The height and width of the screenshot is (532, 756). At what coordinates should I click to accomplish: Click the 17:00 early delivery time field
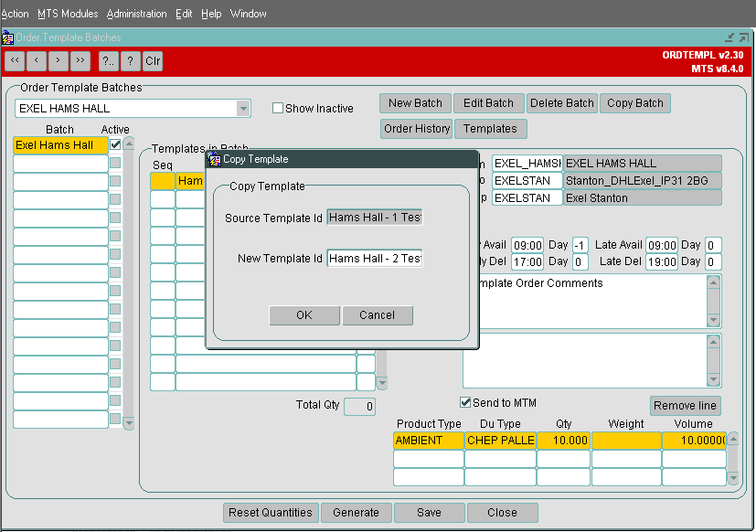pos(528,262)
